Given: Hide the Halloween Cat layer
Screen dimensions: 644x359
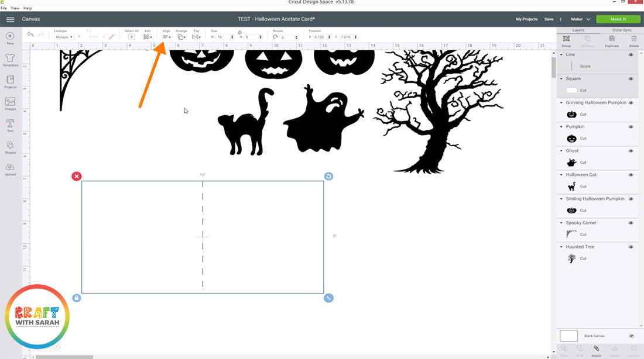Looking at the screenshot, I should click(631, 175).
